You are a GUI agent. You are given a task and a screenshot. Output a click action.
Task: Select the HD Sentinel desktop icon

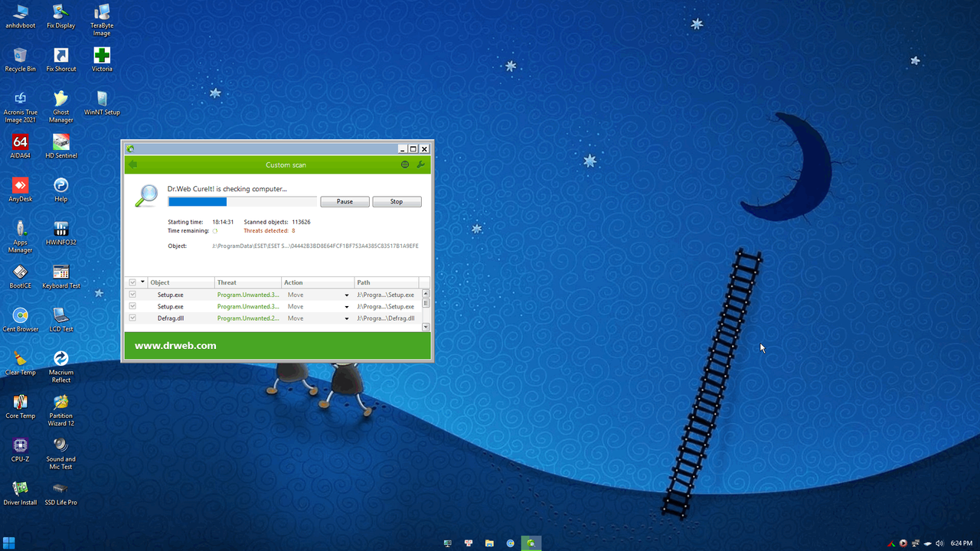click(61, 146)
